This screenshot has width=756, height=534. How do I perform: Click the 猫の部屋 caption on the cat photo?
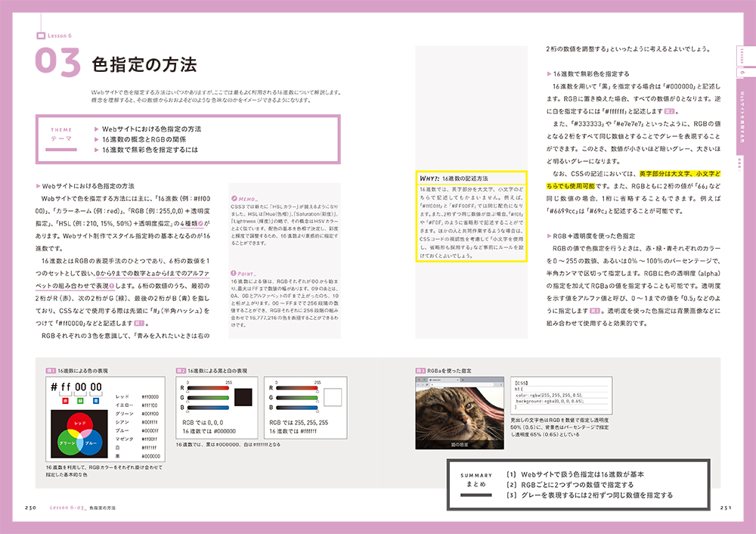(x=459, y=445)
